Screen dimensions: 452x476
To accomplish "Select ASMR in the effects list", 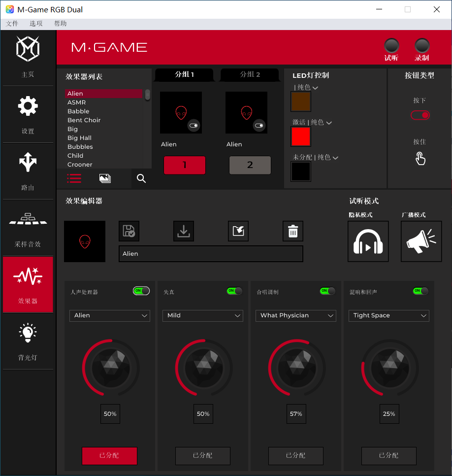I will (x=103, y=102).
